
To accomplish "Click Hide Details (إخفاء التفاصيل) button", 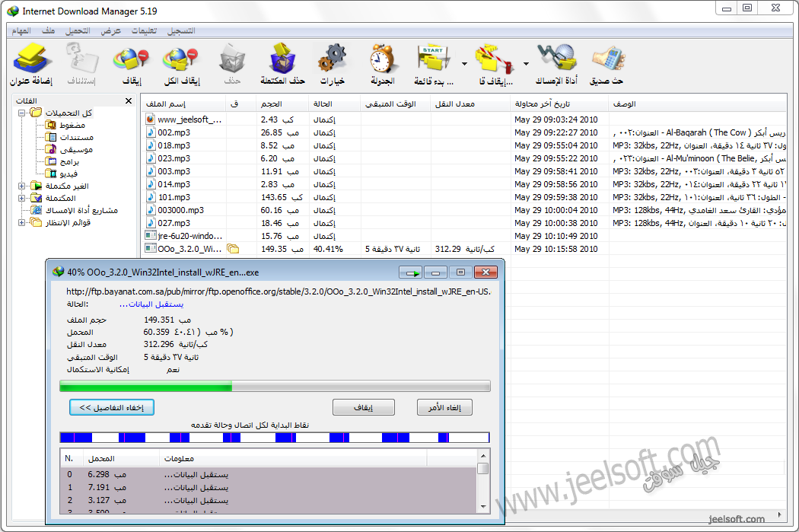I will (112, 407).
